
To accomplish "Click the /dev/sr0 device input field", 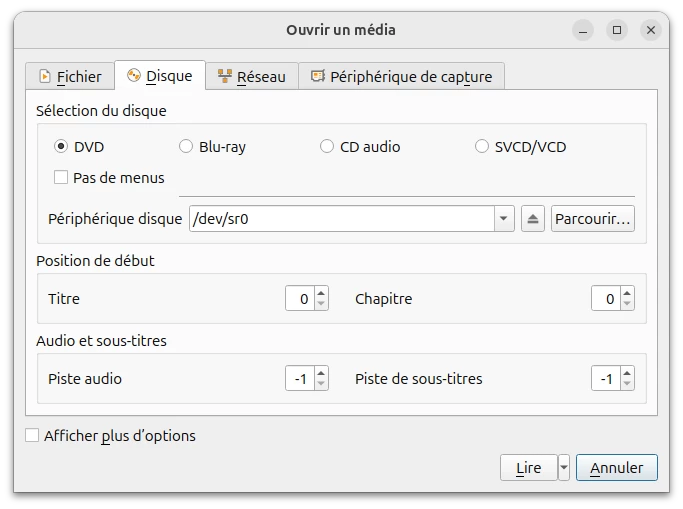I will [342, 219].
